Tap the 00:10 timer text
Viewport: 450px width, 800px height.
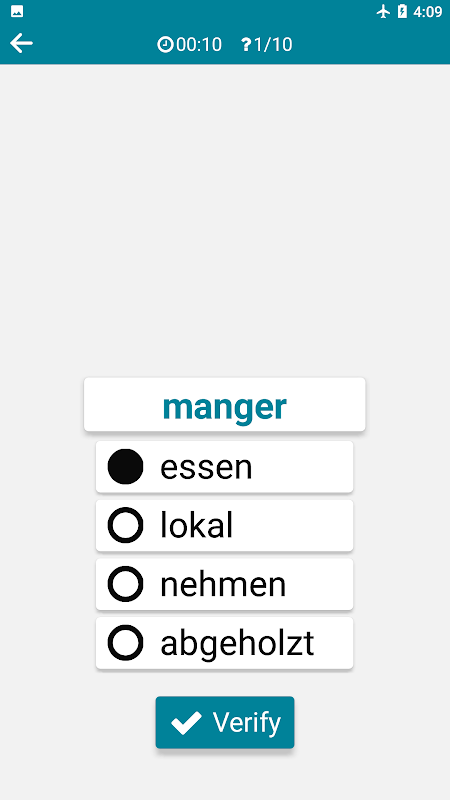199,45
